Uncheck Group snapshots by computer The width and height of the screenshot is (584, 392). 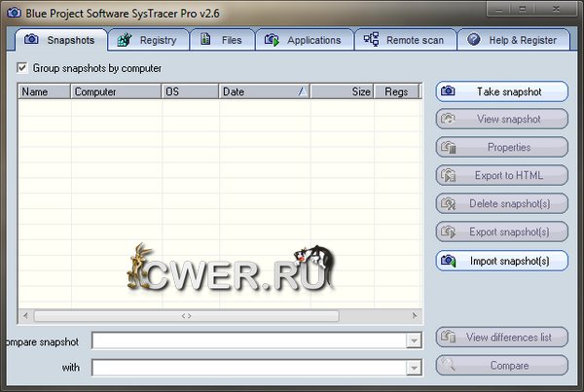(22, 68)
